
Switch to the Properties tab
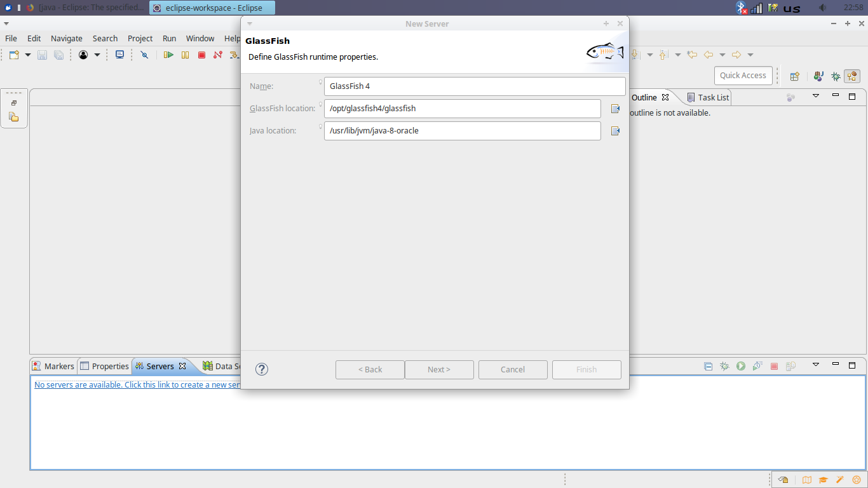click(104, 366)
